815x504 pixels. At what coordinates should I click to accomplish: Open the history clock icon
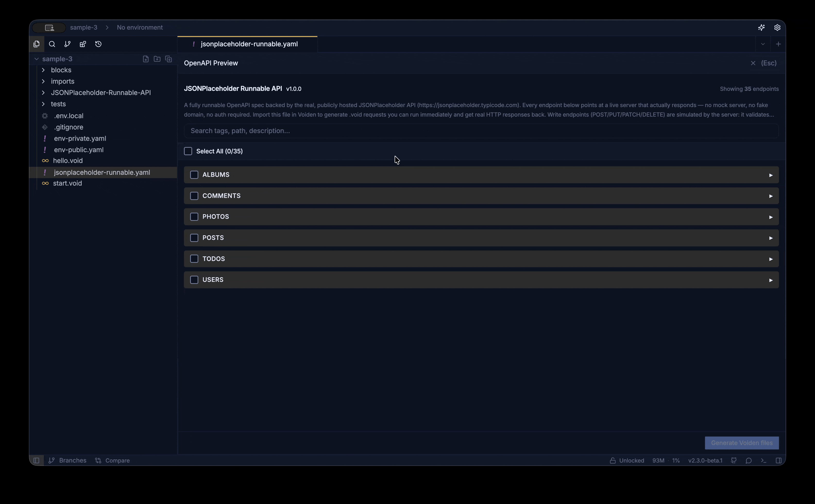click(98, 44)
